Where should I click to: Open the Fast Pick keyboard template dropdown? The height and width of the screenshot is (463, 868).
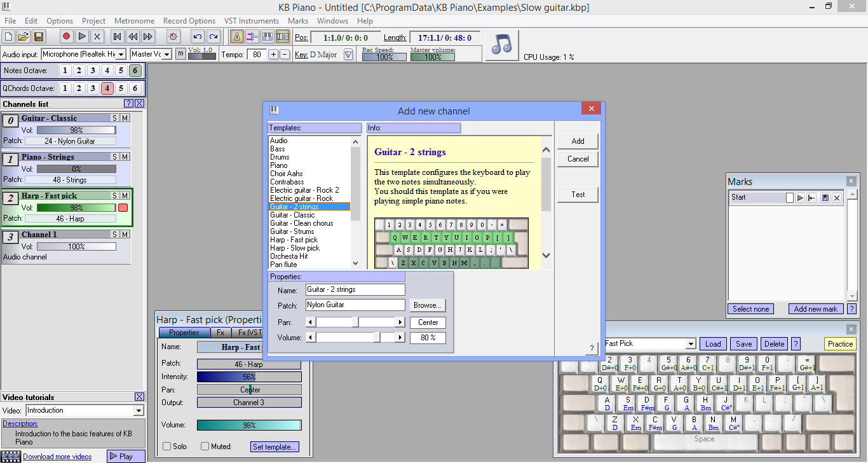[x=691, y=344]
